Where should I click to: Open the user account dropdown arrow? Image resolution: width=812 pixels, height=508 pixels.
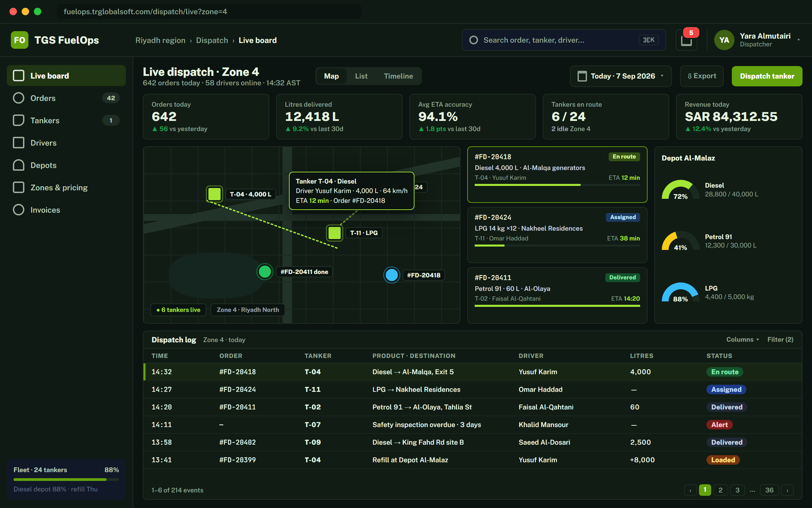(798, 40)
